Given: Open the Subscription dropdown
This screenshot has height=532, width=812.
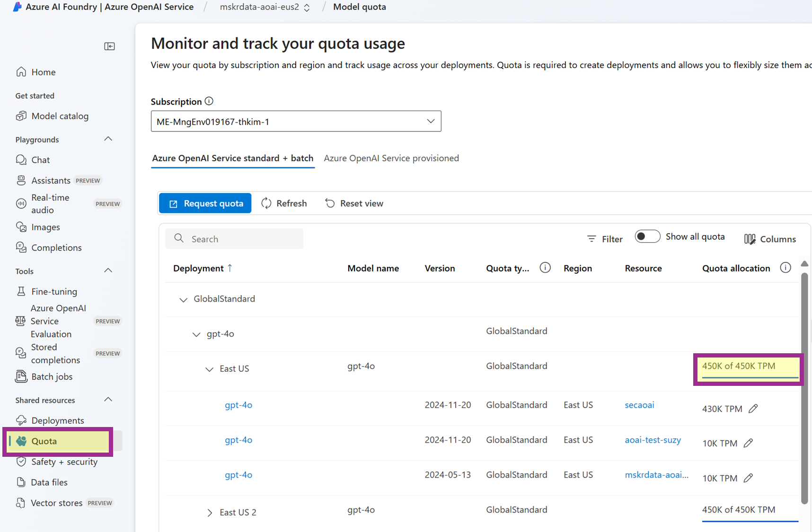Looking at the screenshot, I should (x=296, y=122).
